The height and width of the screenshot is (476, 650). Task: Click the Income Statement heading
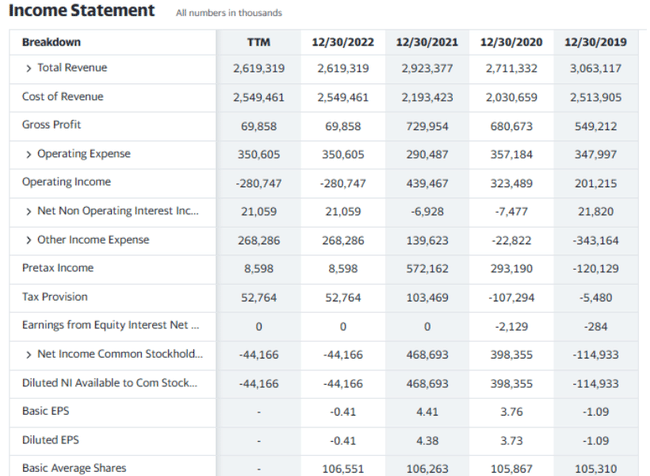82,11
